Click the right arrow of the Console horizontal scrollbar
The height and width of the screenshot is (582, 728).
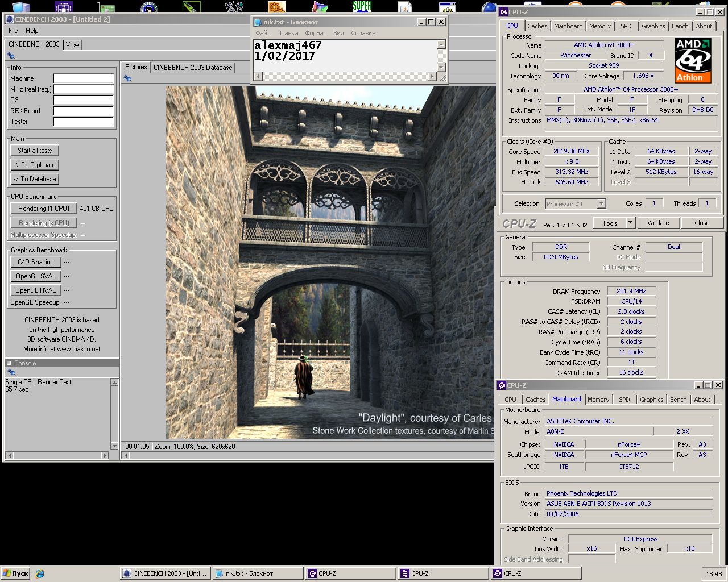105,455
